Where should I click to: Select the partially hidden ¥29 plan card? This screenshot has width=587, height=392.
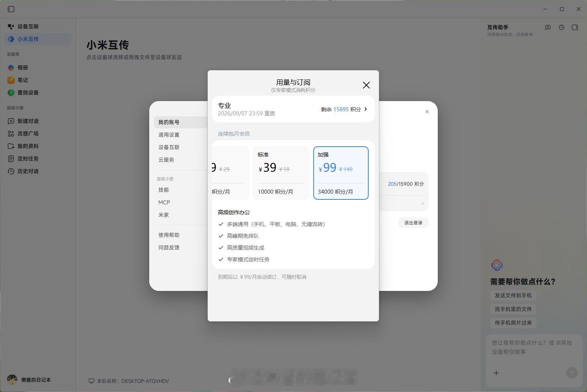tap(230, 173)
